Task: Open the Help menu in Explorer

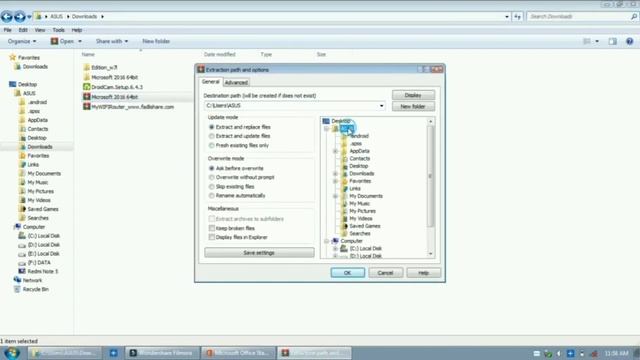Action: 77,30
